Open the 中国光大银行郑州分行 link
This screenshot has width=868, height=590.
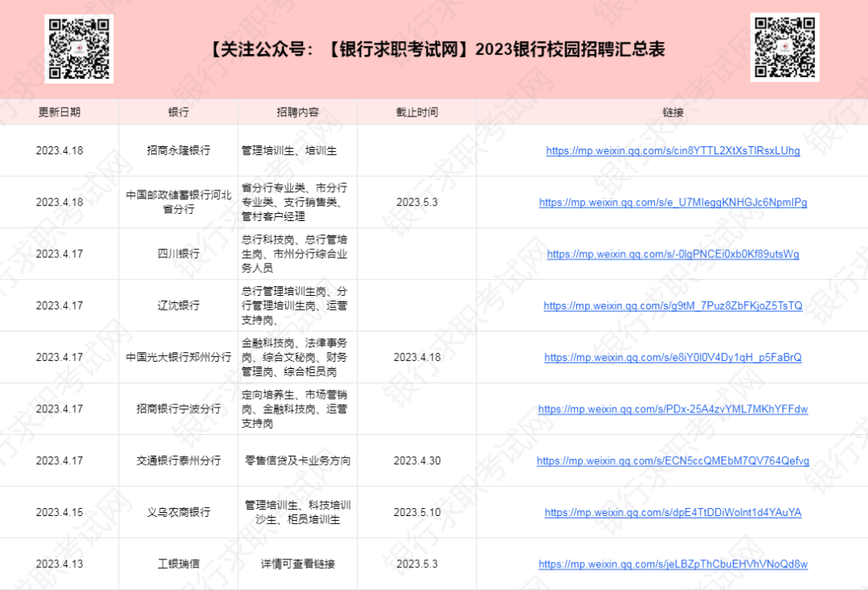(673, 357)
